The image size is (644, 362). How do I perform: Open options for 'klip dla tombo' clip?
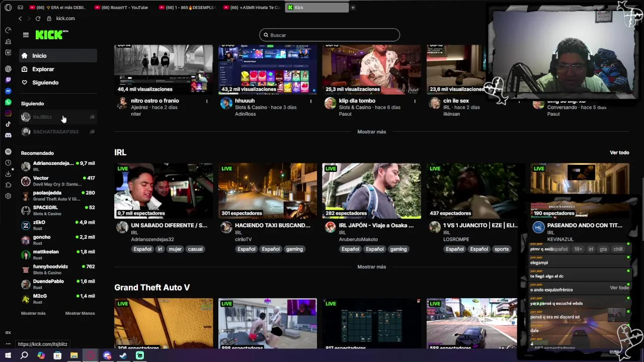415,101
